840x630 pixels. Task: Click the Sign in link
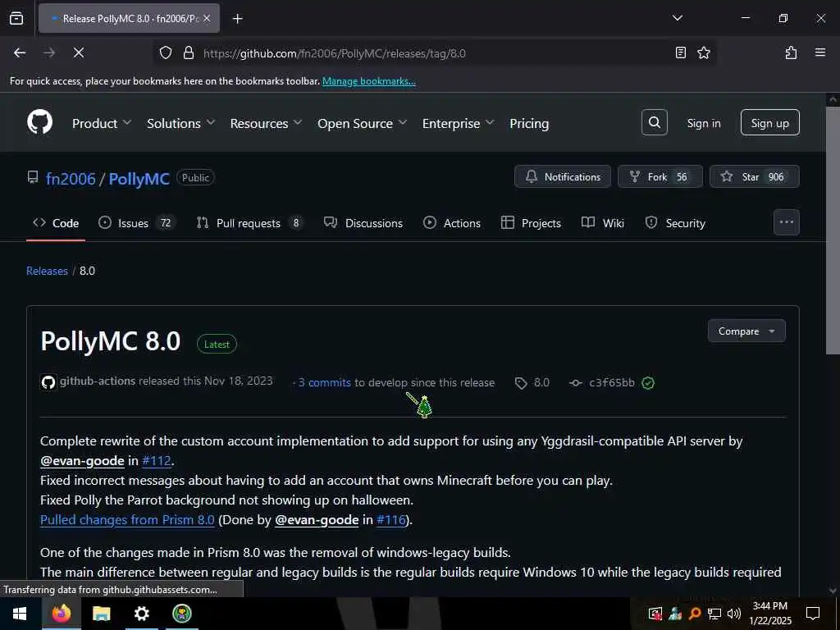coord(703,123)
